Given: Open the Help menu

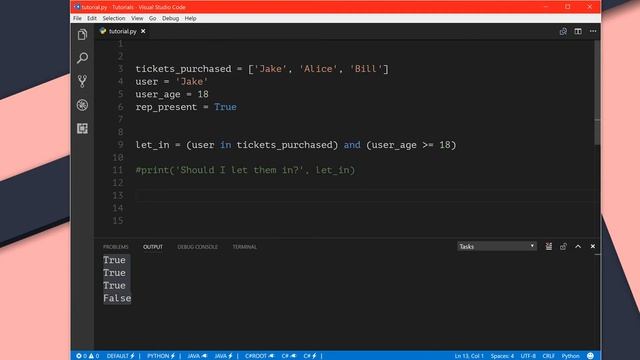Looking at the screenshot, I should [x=190, y=18].
